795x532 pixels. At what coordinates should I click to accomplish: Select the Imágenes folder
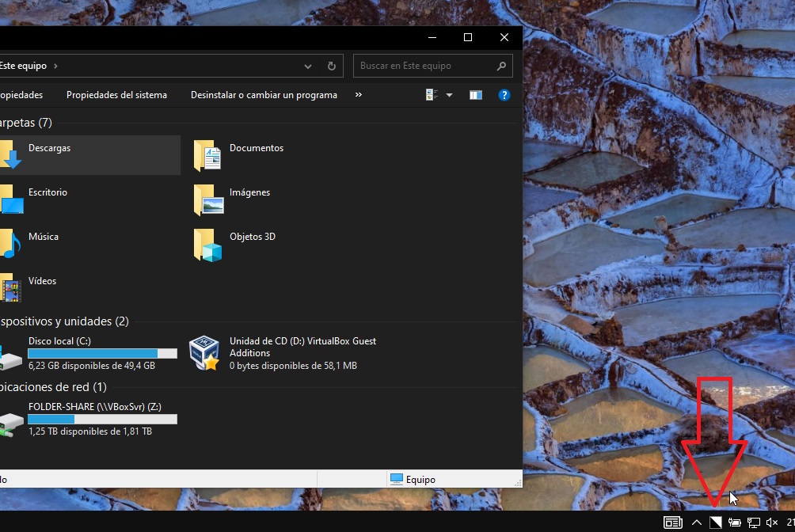click(249, 192)
